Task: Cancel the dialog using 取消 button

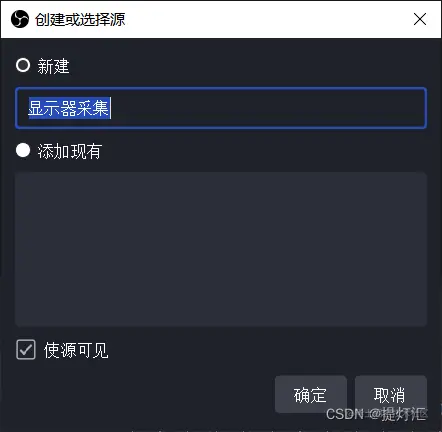Action: (x=391, y=395)
